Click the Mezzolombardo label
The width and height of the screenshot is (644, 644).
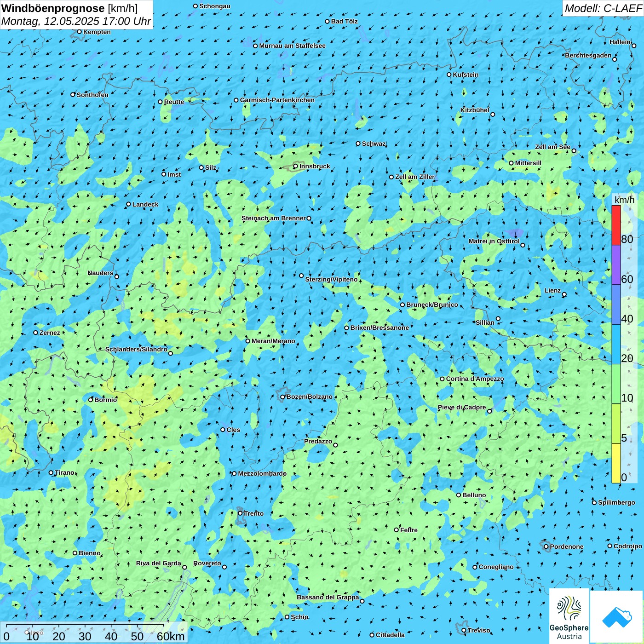point(262,473)
